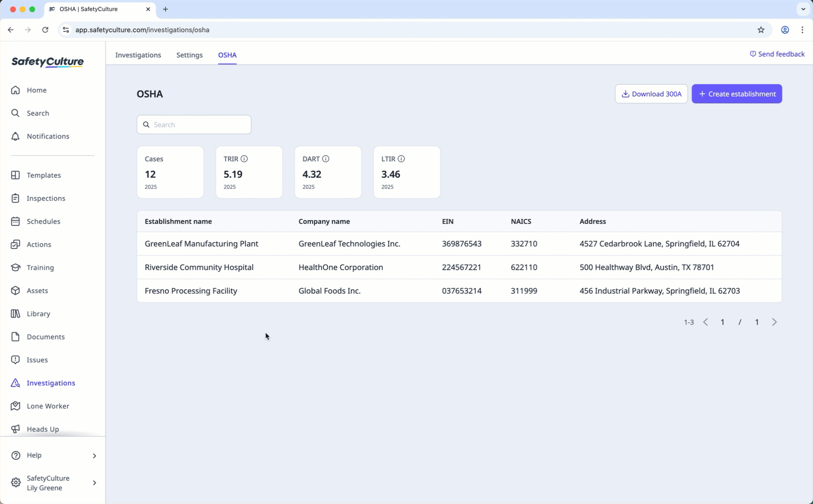Click the TRIR info icon

[x=244, y=159]
